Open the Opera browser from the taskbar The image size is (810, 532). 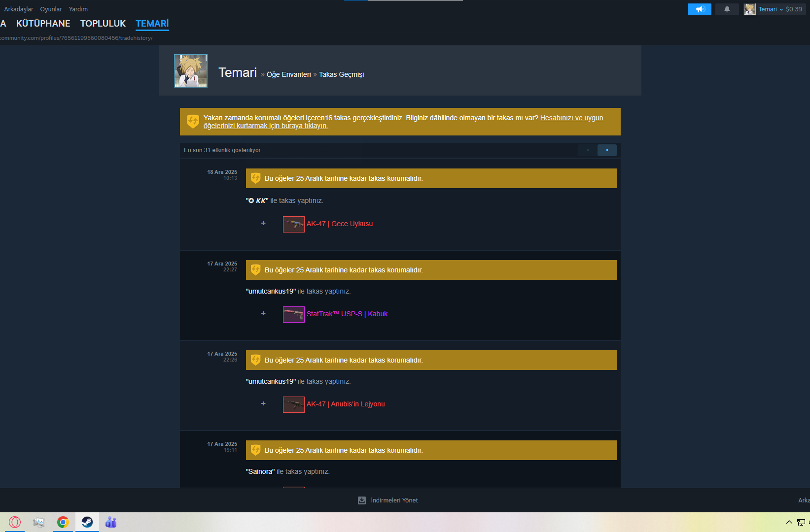click(x=15, y=522)
